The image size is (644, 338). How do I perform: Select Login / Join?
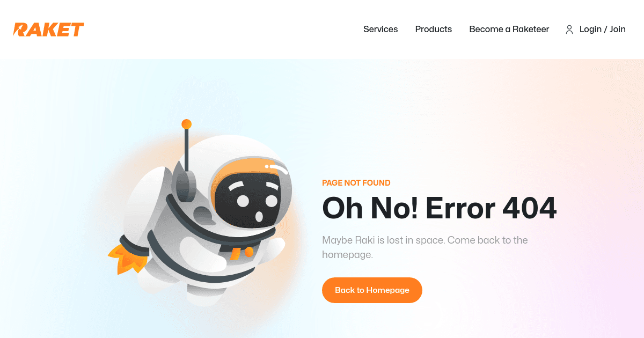(603, 30)
